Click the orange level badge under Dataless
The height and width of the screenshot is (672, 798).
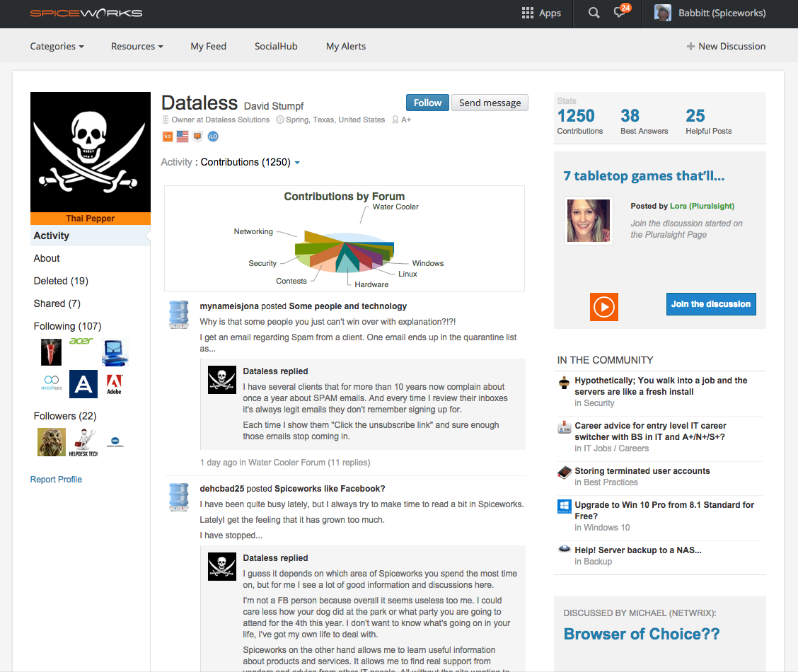168,137
